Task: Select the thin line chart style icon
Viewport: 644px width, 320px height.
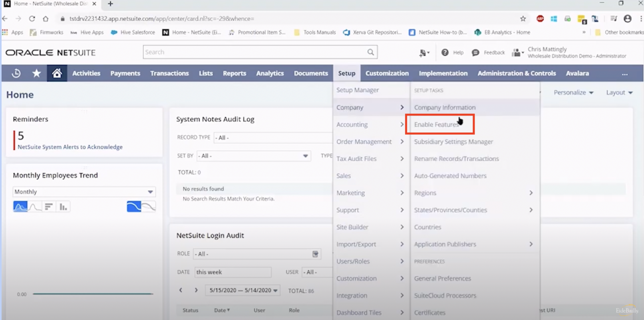Action: (149, 207)
